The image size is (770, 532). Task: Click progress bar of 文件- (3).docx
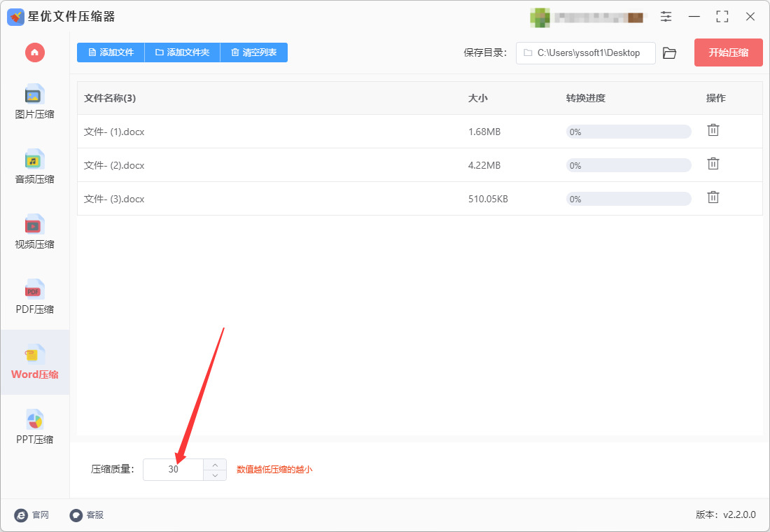coord(629,199)
